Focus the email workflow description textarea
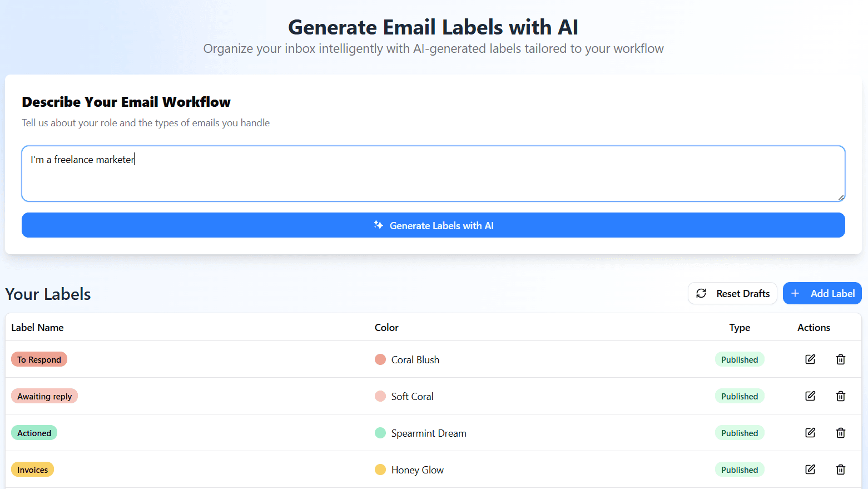The width and height of the screenshot is (868, 489). click(433, 174)
